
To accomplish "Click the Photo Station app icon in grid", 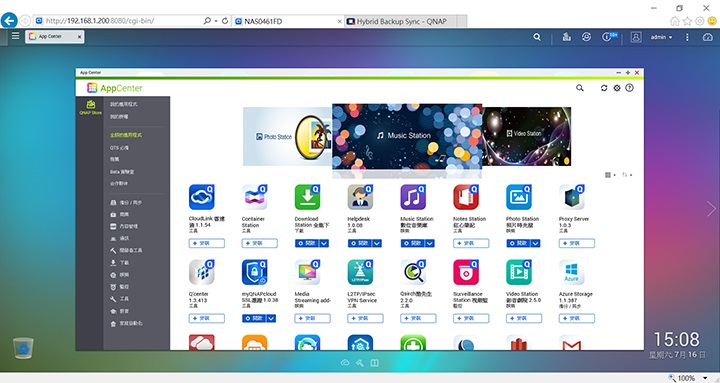I will 519,197.
